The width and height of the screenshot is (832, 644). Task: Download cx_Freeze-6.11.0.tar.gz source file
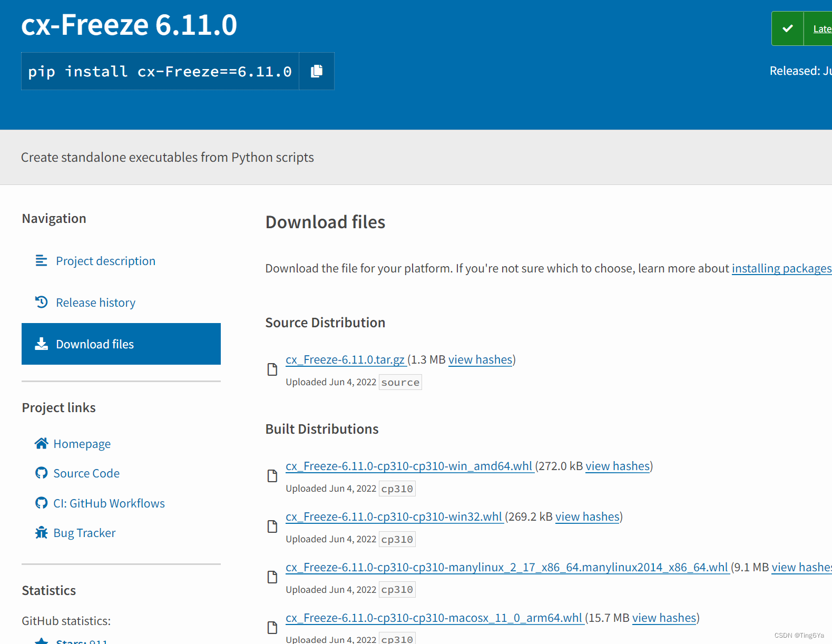pyautogui.click(x=346, y=359)
